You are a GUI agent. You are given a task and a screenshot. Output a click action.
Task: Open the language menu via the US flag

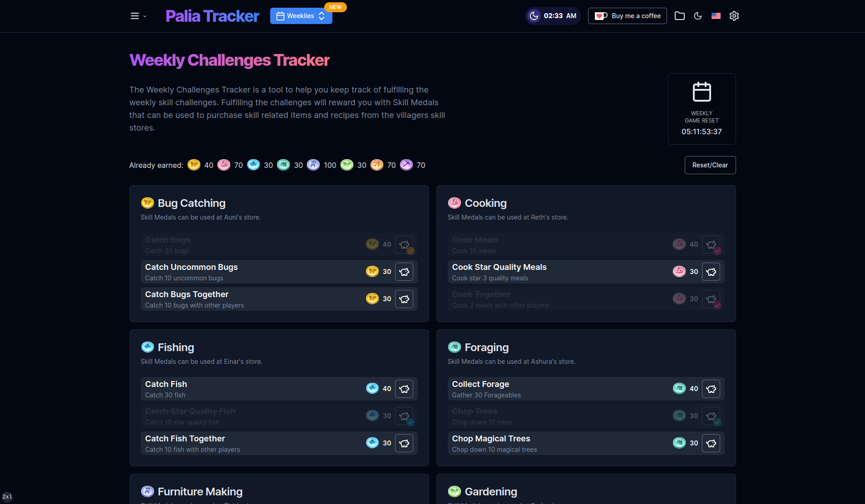click(x=716, y=16)
